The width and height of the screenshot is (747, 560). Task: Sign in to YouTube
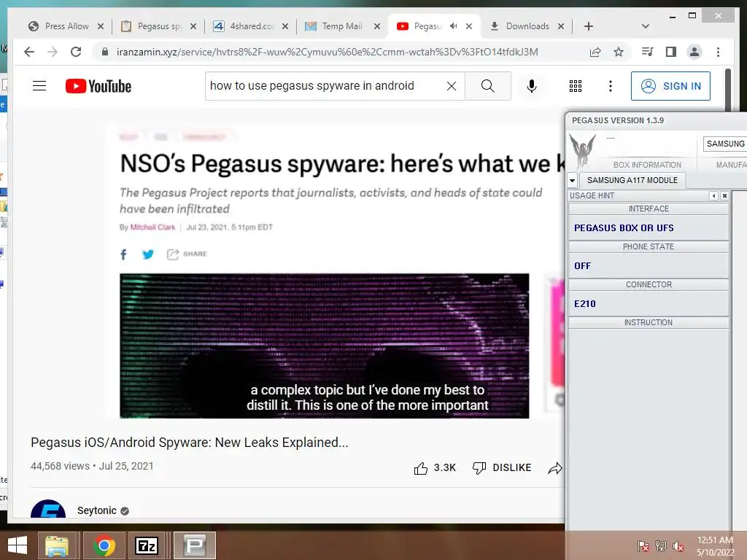[670, 86]
